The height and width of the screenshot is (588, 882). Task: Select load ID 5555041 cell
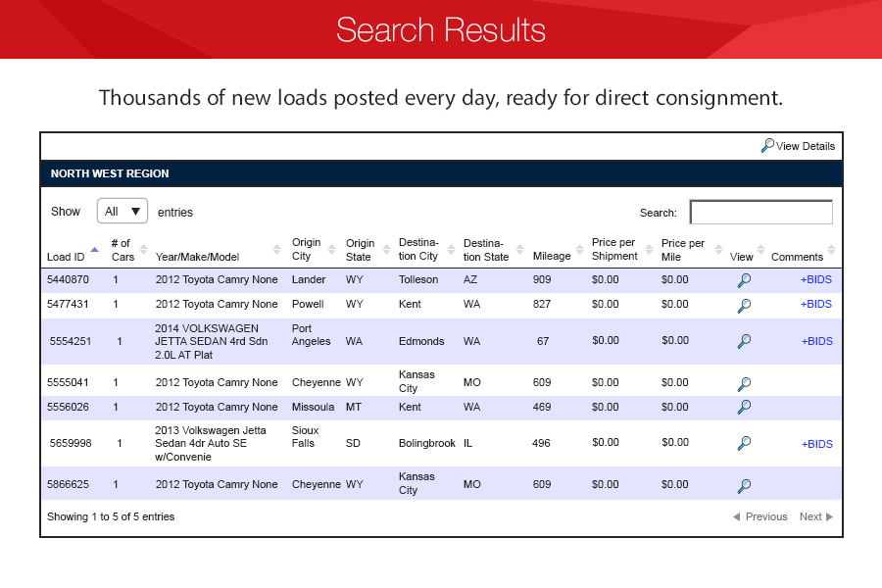68,382
